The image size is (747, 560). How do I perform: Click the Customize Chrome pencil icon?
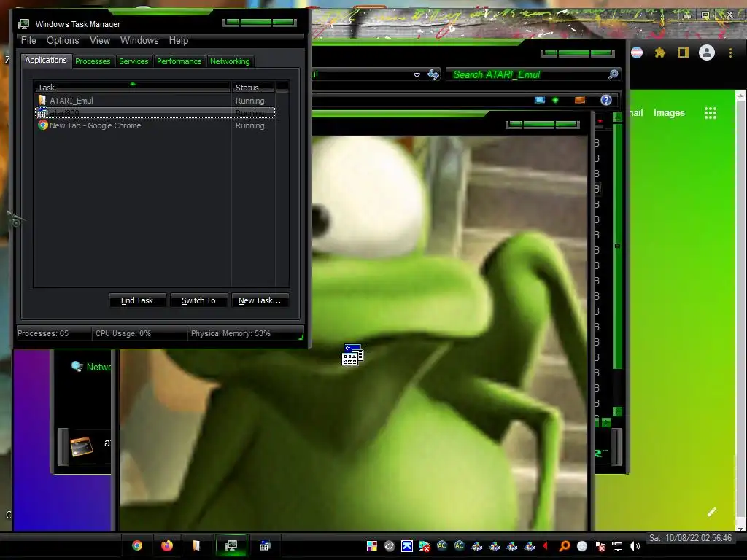pyautogui.click(x=712, y=512)
